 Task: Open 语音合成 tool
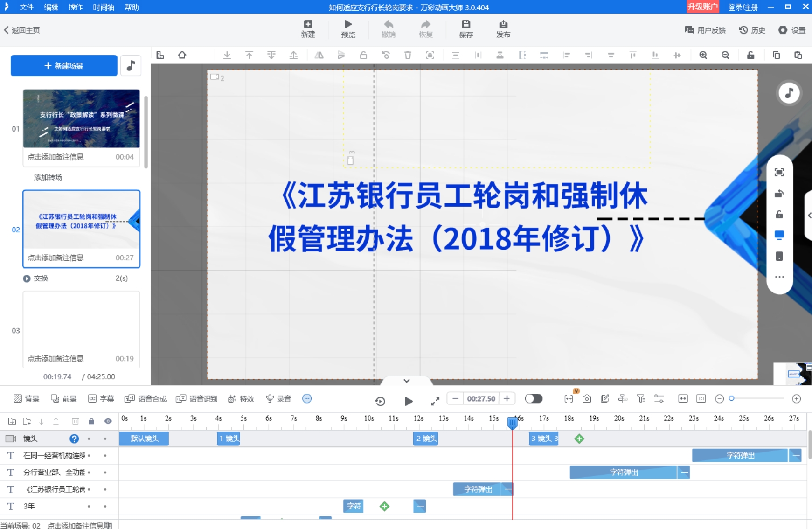tap(146, 399)
